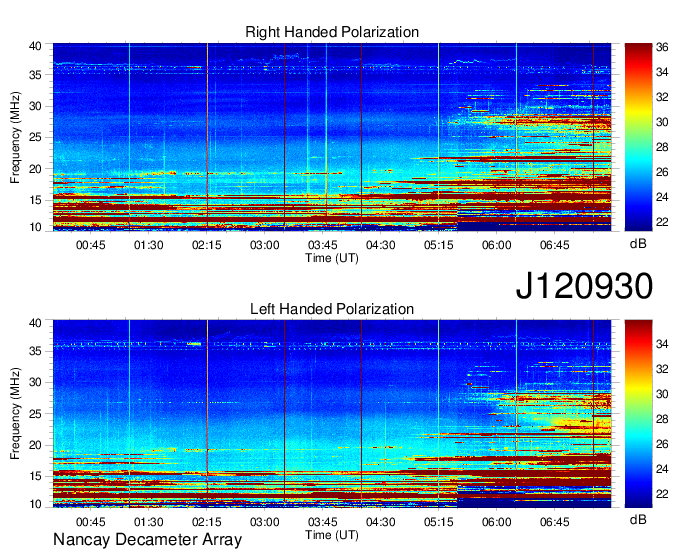Click the 03:00 time tick of Left Handed plot

tap(265, 522)
